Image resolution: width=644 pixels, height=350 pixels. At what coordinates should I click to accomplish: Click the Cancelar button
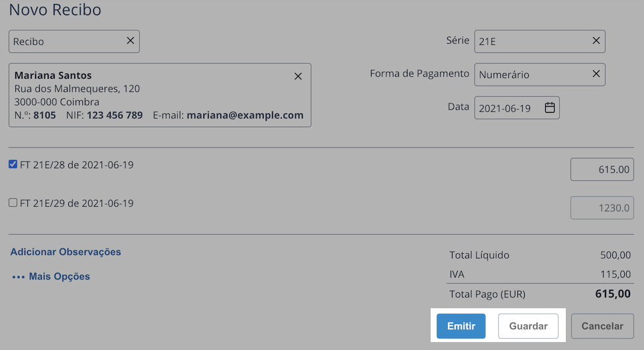tap(602, 326)
